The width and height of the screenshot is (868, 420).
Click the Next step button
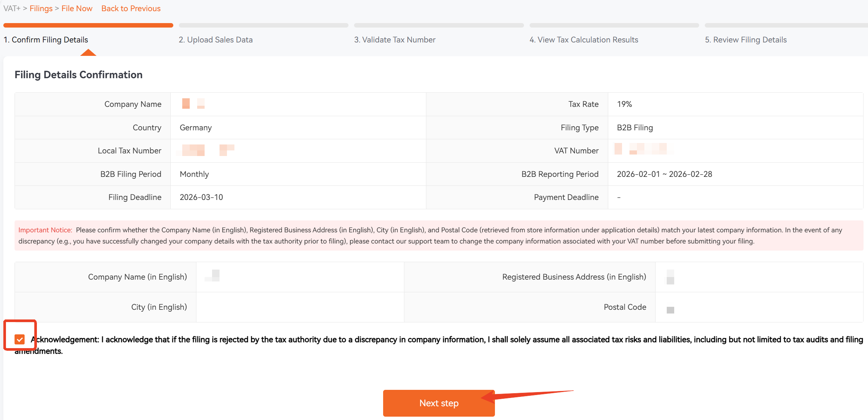coord(439,403)
